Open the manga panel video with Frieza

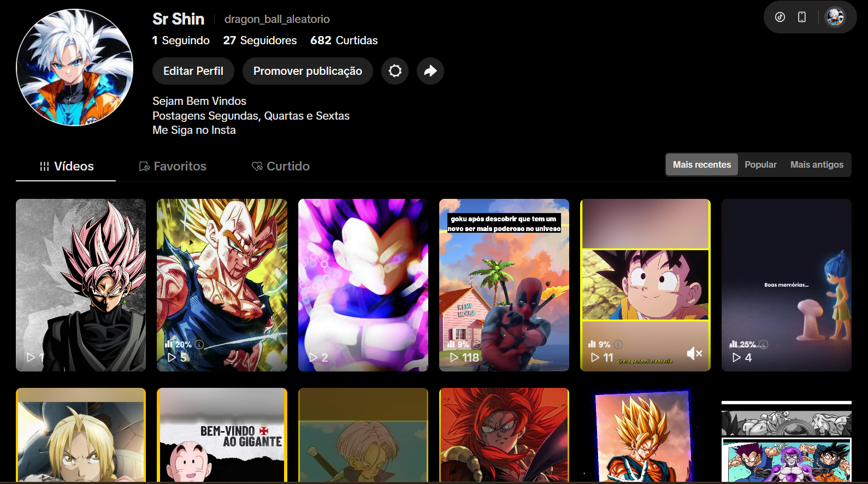coord(787,435)
